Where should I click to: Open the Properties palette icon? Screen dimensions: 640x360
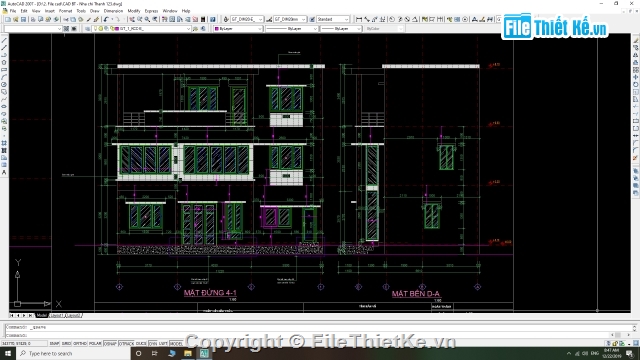point(164,19)
